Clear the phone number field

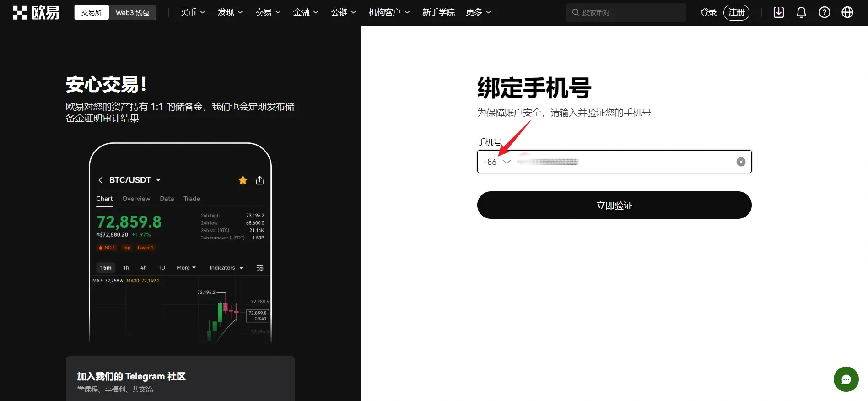[x=741, y=162]
